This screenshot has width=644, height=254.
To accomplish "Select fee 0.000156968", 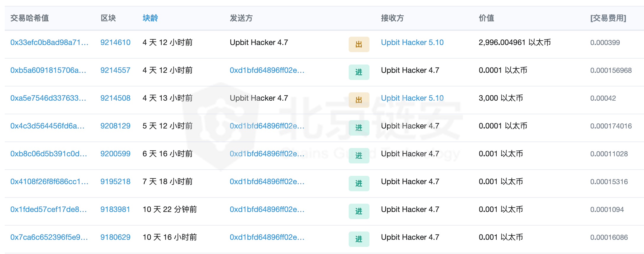I will coord(611,70).
